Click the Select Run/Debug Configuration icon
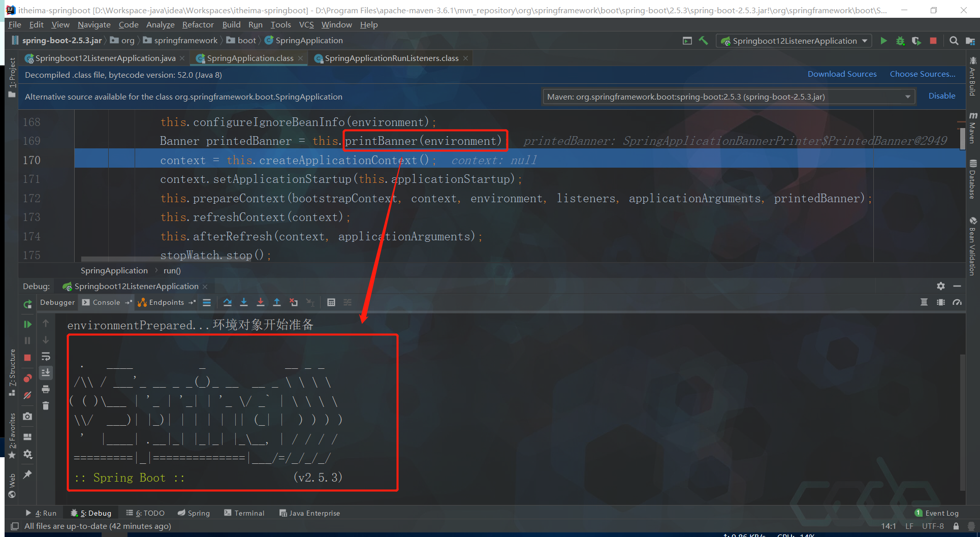This screenshot has height=537, width=980. pos(687,41)
